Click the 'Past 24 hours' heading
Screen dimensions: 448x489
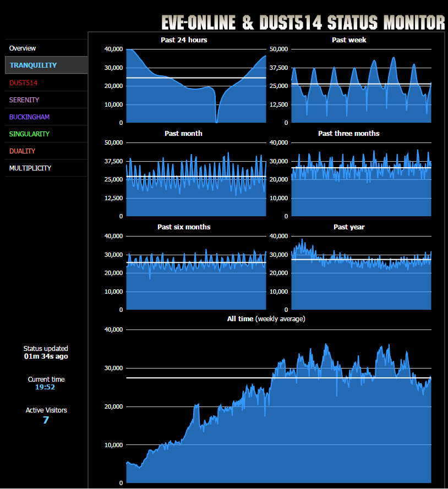click(x=184, y=40)
